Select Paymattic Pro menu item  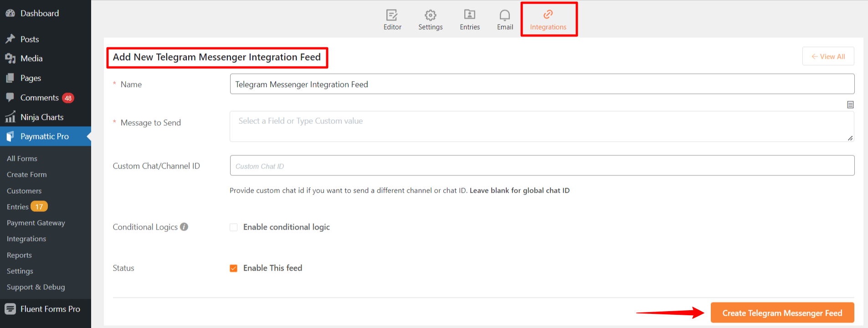tap(46, 136)
